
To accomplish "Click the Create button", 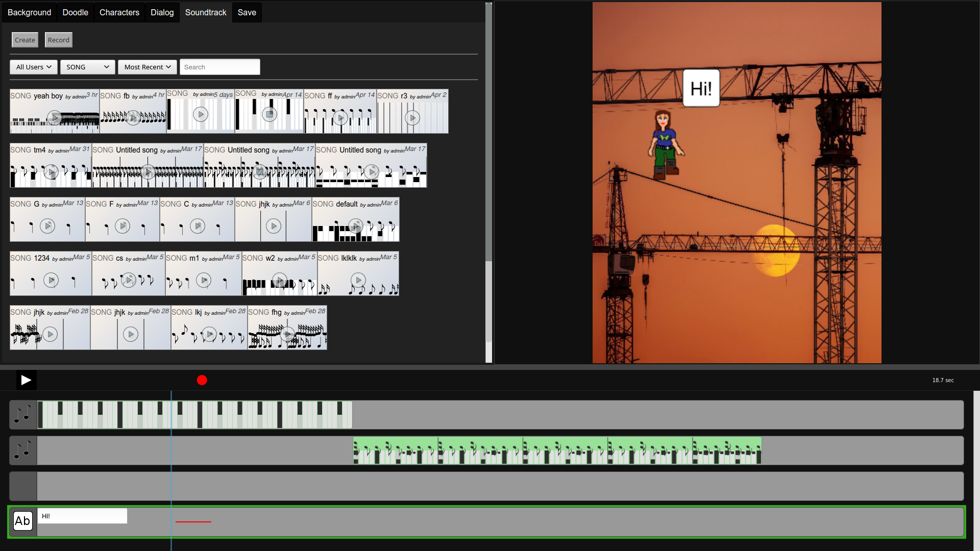I will point(25,40).
